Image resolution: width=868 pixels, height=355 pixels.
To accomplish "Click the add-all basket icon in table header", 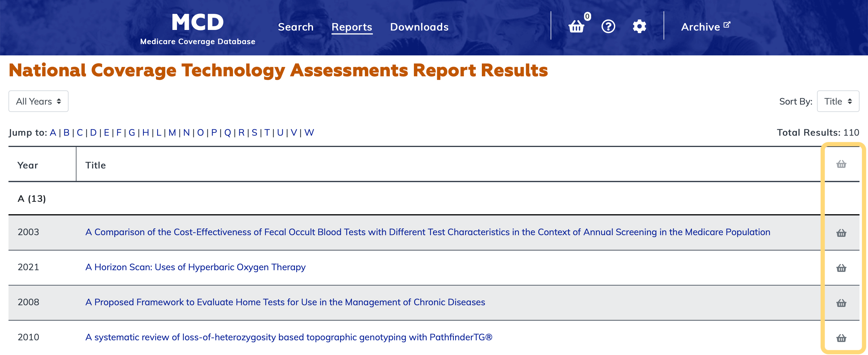I will tap(841, 164).
